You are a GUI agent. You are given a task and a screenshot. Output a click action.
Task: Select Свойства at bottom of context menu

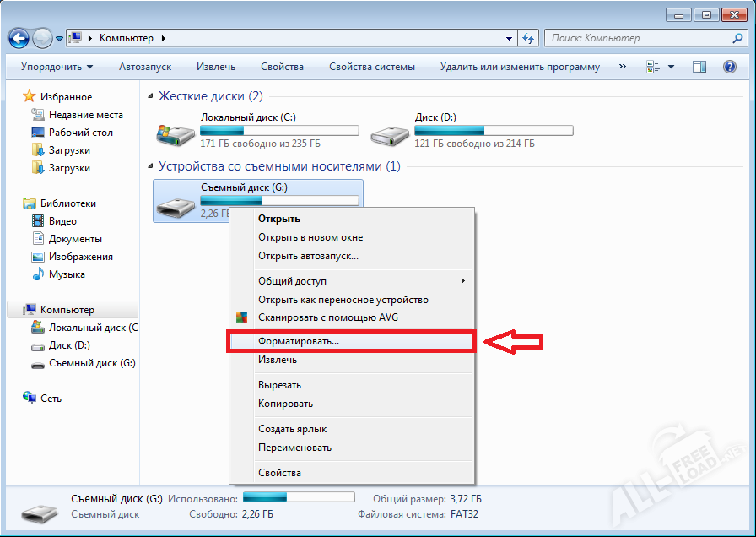click(279, 473)
